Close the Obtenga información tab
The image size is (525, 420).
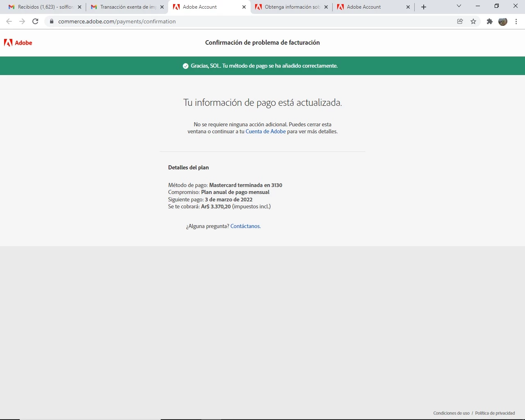coord(326,7)
